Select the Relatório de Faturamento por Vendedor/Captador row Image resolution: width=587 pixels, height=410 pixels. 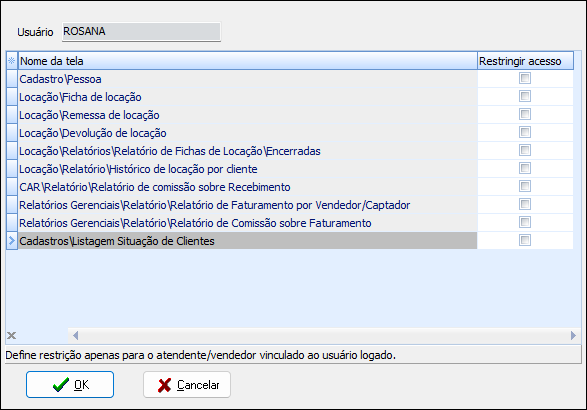247,205
